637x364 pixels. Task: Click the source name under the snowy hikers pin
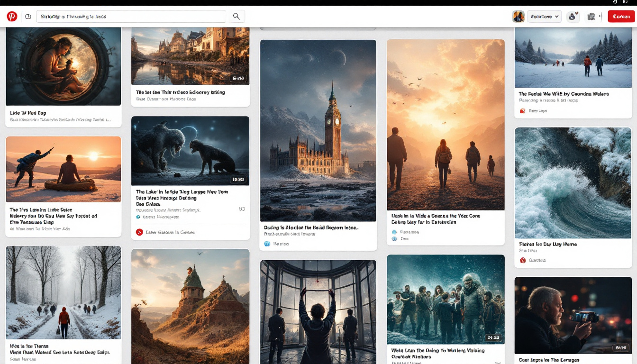537,111
